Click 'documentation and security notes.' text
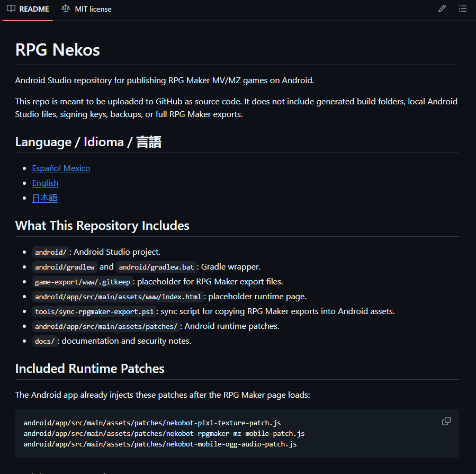Viewport: 476px width, 474px height. pyautogui.click(x=127, y=341)
